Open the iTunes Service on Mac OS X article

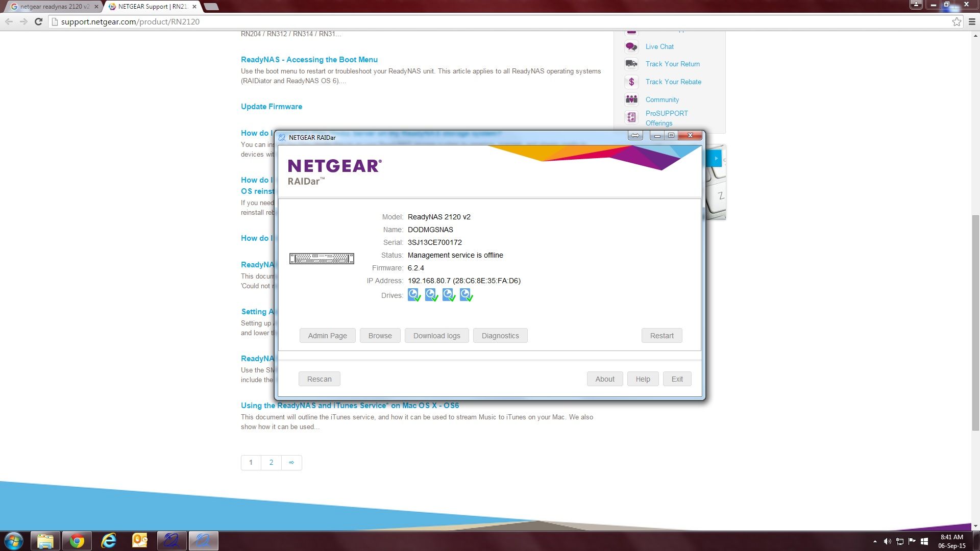350,406
